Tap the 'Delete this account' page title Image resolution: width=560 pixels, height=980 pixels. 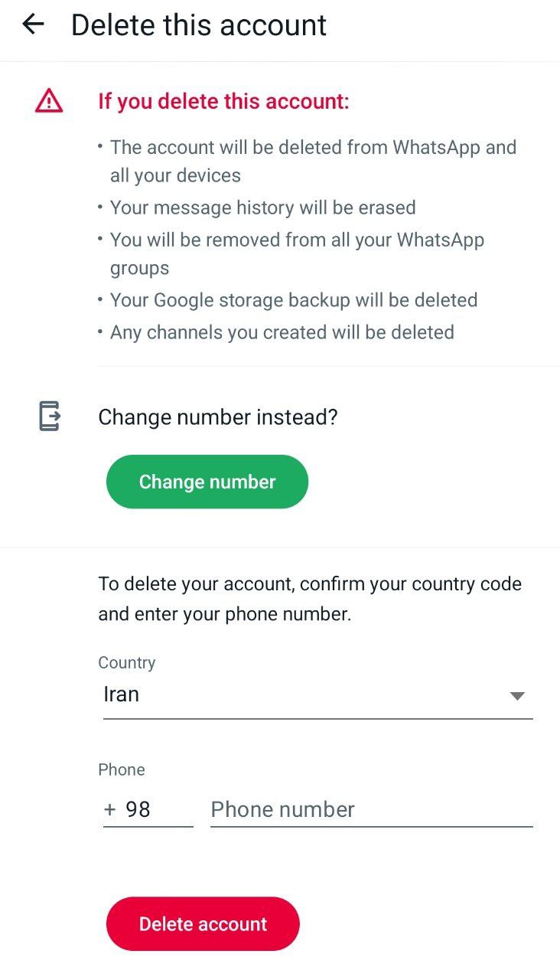pyautogui.click(x=199, y=25)
